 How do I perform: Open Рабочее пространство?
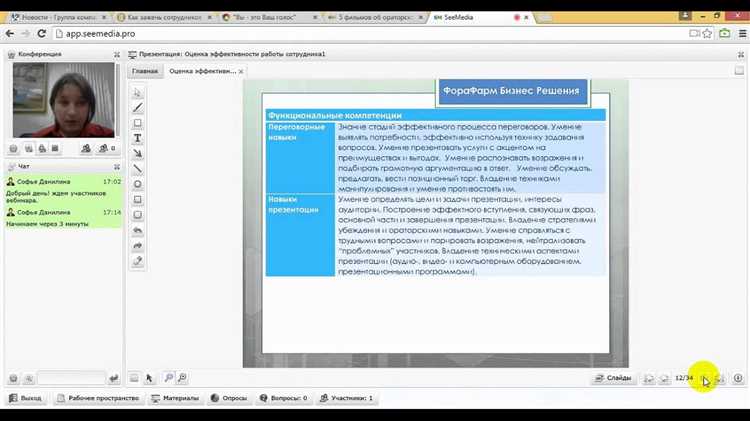coord(98,398)
